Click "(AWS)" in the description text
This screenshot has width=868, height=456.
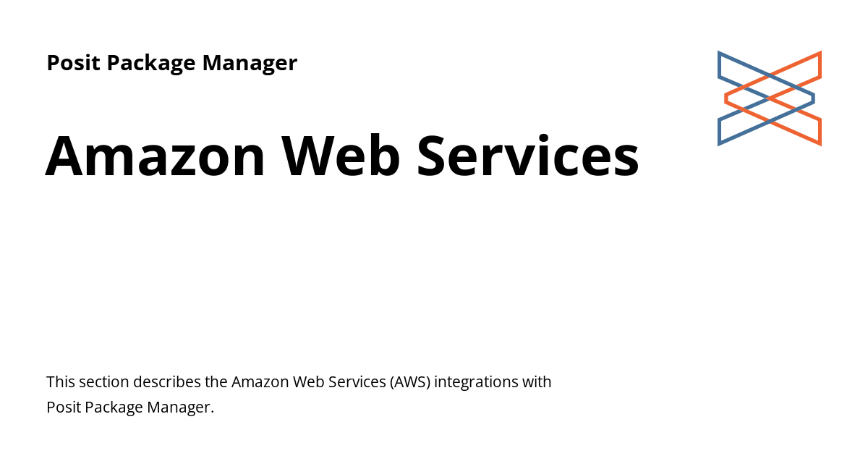coord(411,381)
